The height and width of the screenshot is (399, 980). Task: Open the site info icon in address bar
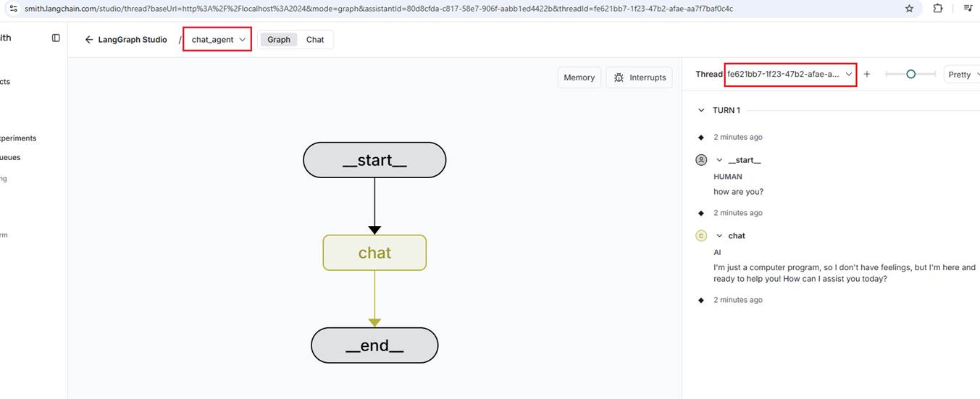point(12,9)
